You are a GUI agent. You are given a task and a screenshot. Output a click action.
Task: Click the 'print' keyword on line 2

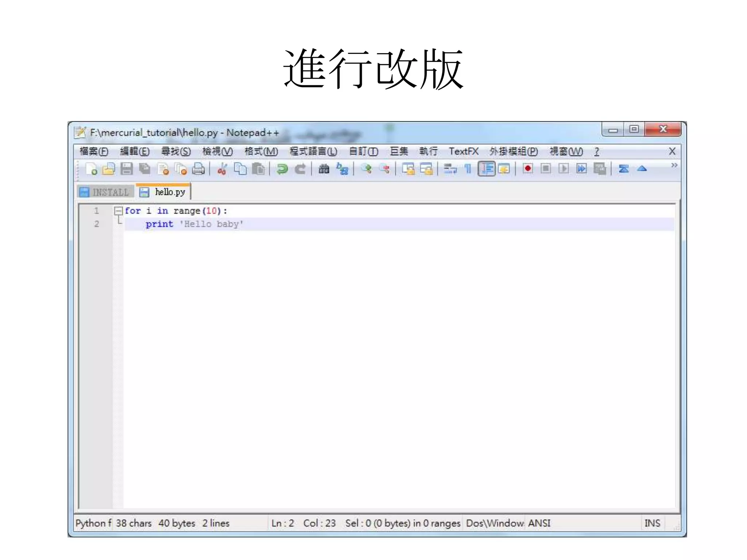pyautogui.click(x=159, y=224)
